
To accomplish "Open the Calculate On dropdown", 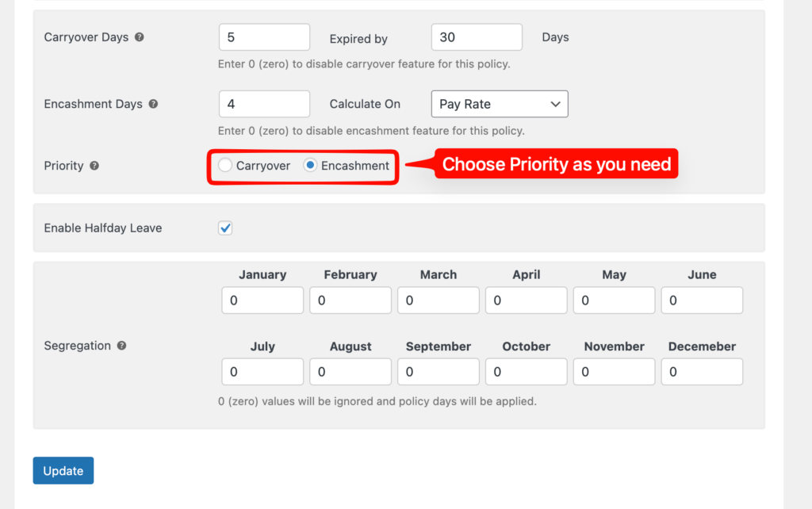I will [x=500, y=104].
